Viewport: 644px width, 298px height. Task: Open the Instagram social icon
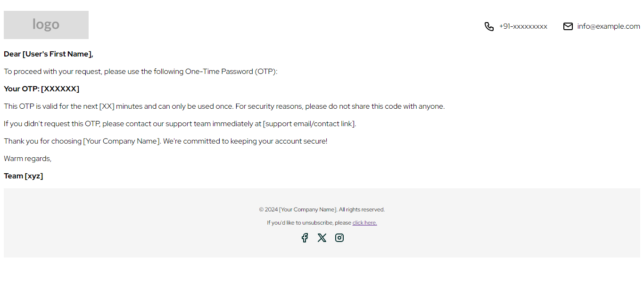[339, 238]
